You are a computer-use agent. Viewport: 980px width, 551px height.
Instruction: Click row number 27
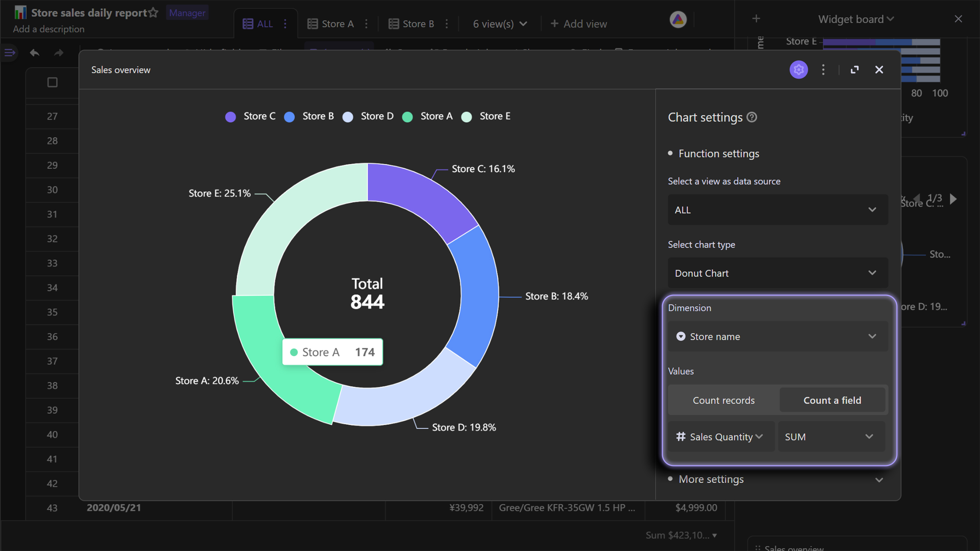[52, 116]
